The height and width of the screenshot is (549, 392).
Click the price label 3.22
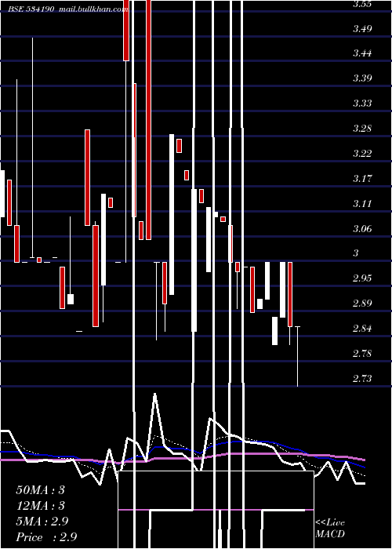[x=362, y=154]
